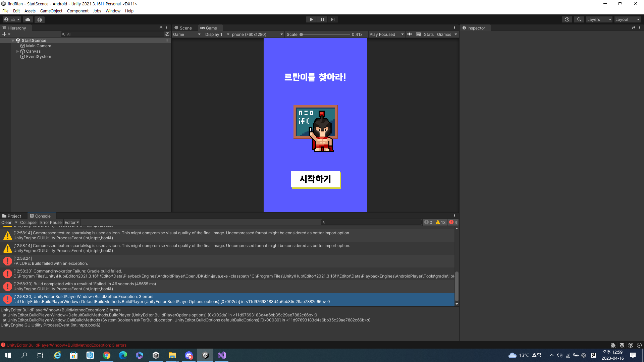Open the Console Editor dropdown
The width and height of the screenshot is (644, 362).
tap(72, 222)
